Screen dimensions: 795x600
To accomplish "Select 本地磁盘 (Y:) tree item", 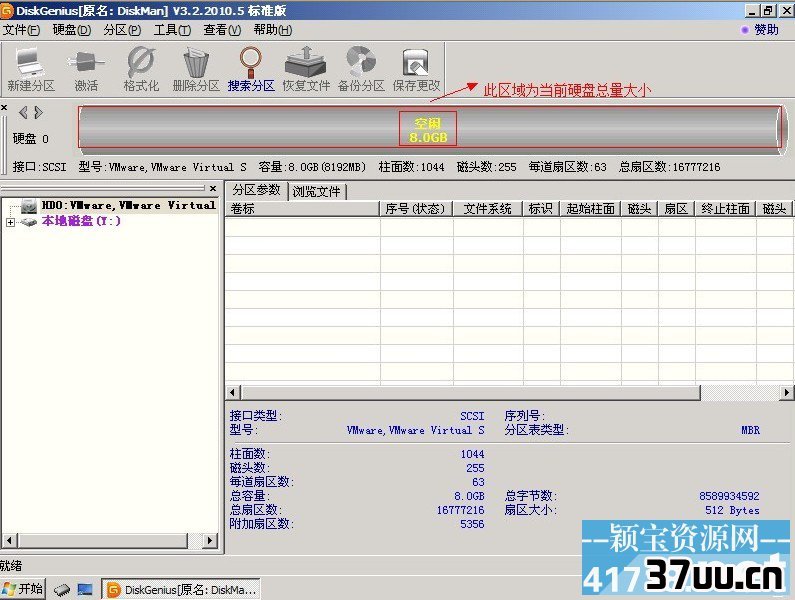I will point(81,221).
